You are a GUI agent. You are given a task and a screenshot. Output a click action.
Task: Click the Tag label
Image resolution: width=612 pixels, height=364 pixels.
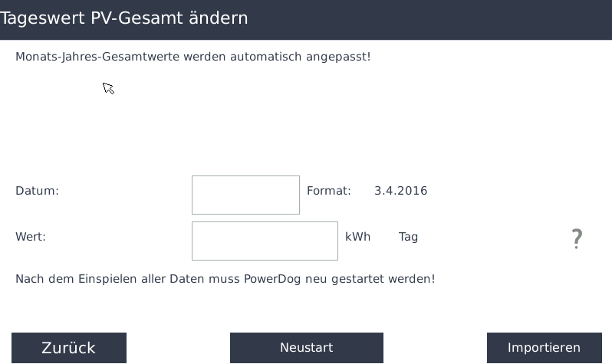(x=408, y=238)
